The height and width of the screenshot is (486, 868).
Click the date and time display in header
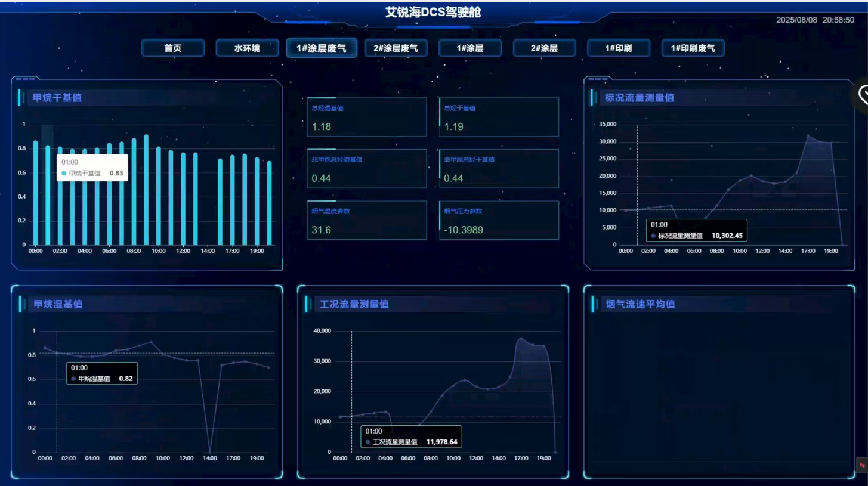815,20
